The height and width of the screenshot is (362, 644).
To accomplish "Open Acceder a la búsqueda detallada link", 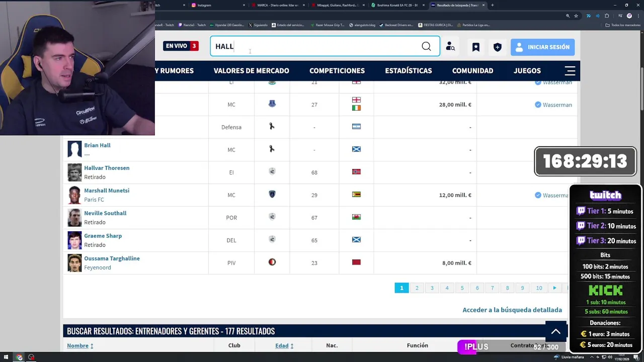I will click(x=512, y=310).
